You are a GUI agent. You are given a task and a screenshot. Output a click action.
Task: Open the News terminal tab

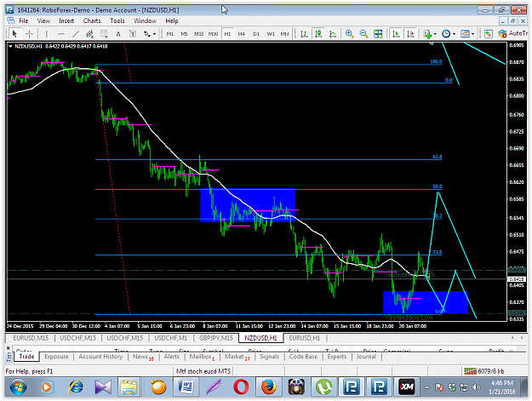point(143,357)
